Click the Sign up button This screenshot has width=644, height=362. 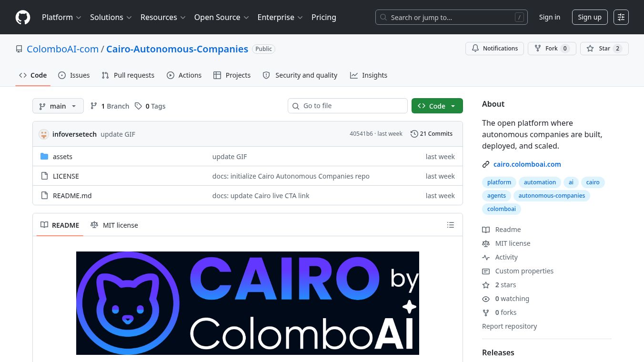[590, 17]
